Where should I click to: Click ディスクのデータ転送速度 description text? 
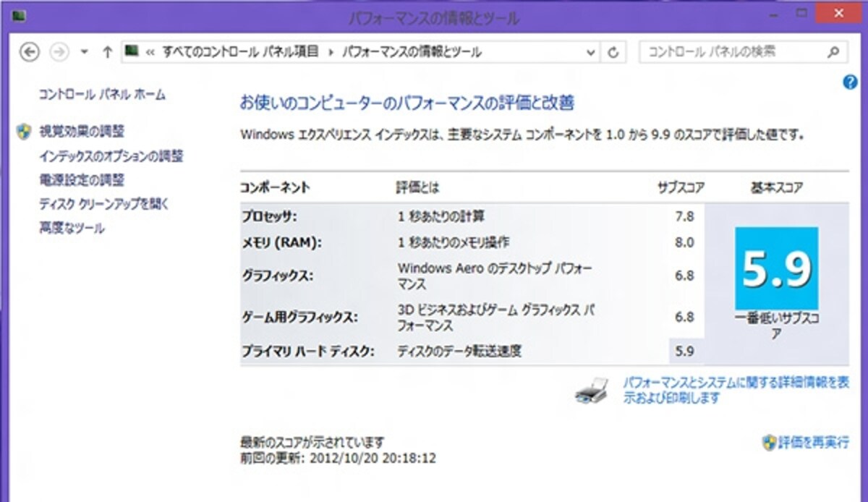click(459, 352)
